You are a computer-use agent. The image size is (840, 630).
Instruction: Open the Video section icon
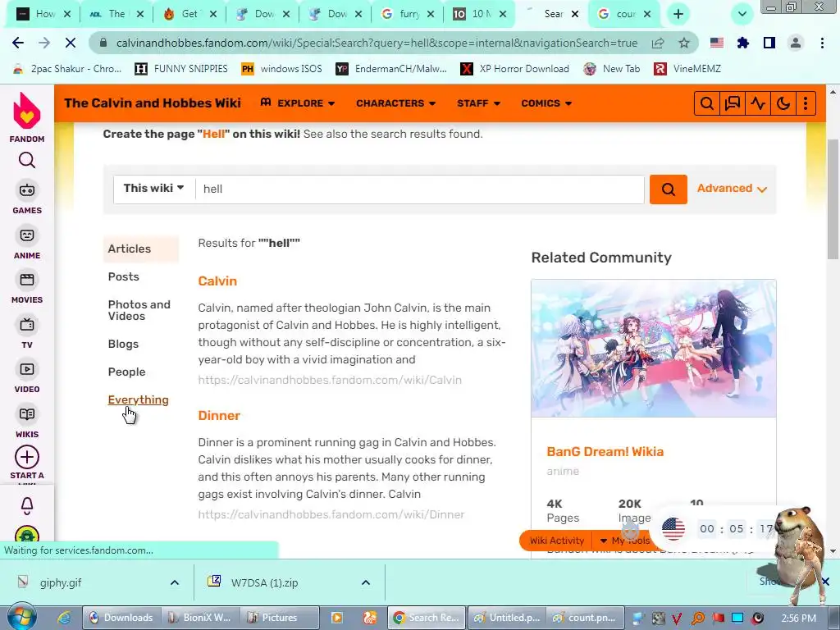tap(27, 370)
